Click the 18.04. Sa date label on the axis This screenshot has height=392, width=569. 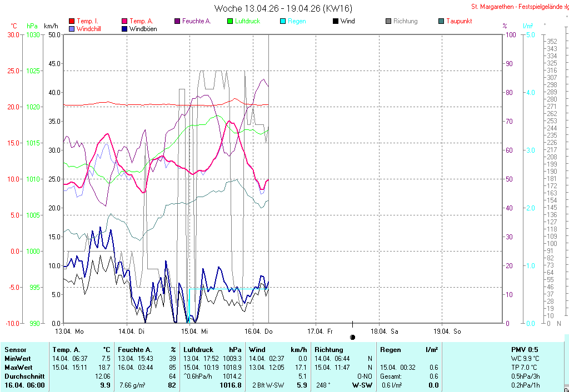pyautogui.click(x=386, y=331)
